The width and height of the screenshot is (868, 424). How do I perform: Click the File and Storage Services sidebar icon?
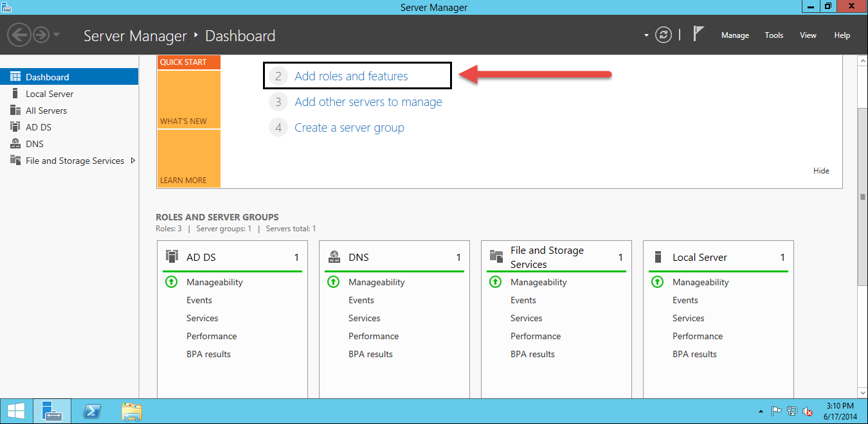pos(15,161)
